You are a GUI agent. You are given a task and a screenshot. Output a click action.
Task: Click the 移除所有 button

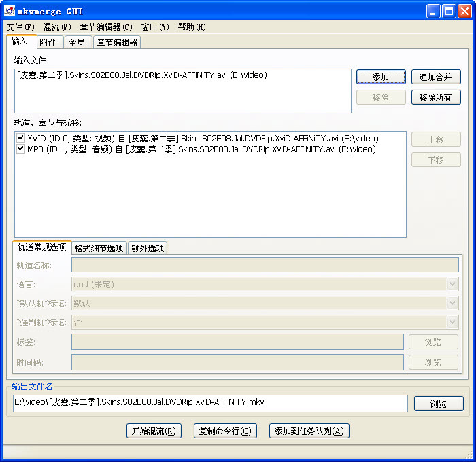coord(436,97)
